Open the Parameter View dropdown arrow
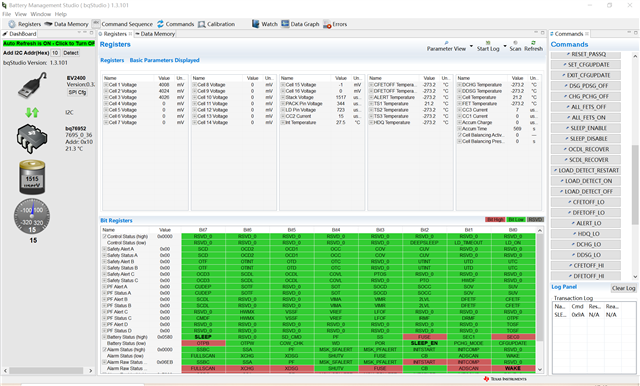The image size is (640, 386). pos(471,46)
